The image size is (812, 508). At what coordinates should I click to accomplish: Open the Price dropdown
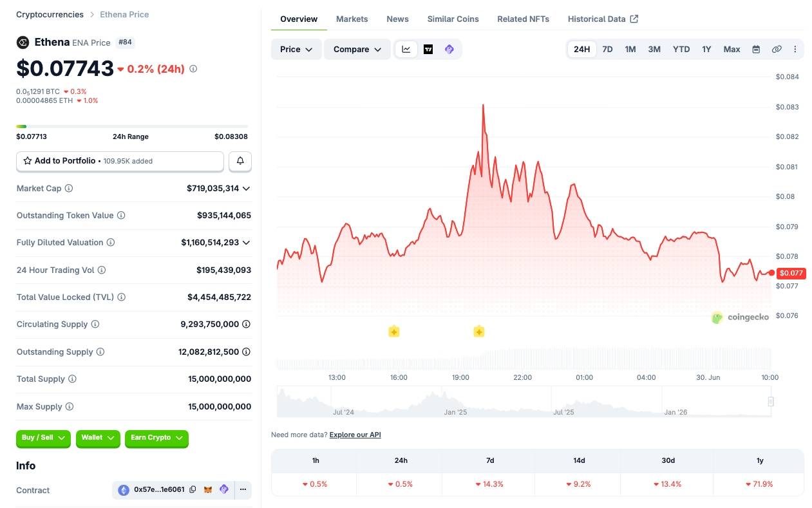click(x=296, y=50)
